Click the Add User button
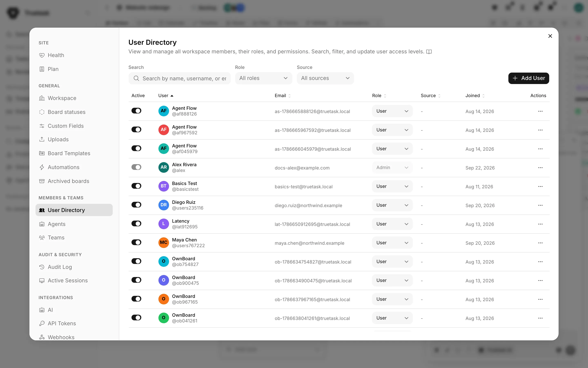The image size is (588, 368). pyautogui.click(x=528, y=78)
